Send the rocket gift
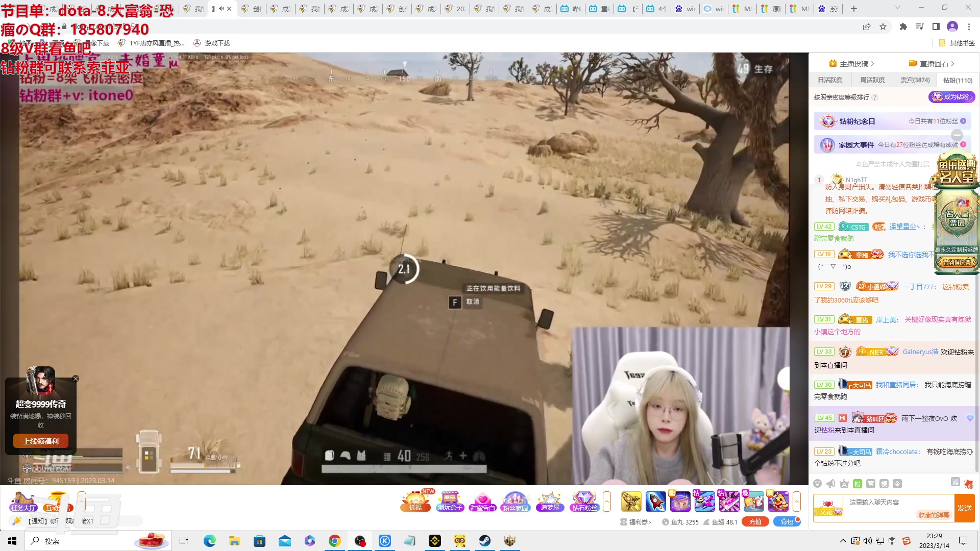 [656, 501]
